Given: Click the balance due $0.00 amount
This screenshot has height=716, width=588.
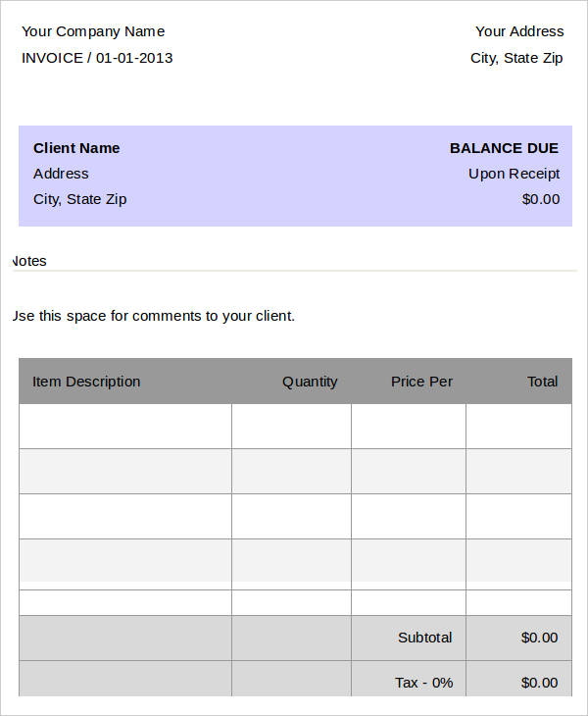Looking at the screenshot, I should (541, 199).
